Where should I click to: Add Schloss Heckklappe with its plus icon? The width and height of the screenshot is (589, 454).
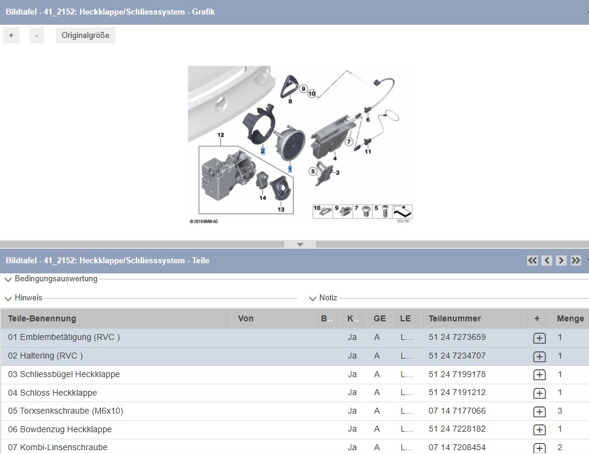(x=539, y=393)
